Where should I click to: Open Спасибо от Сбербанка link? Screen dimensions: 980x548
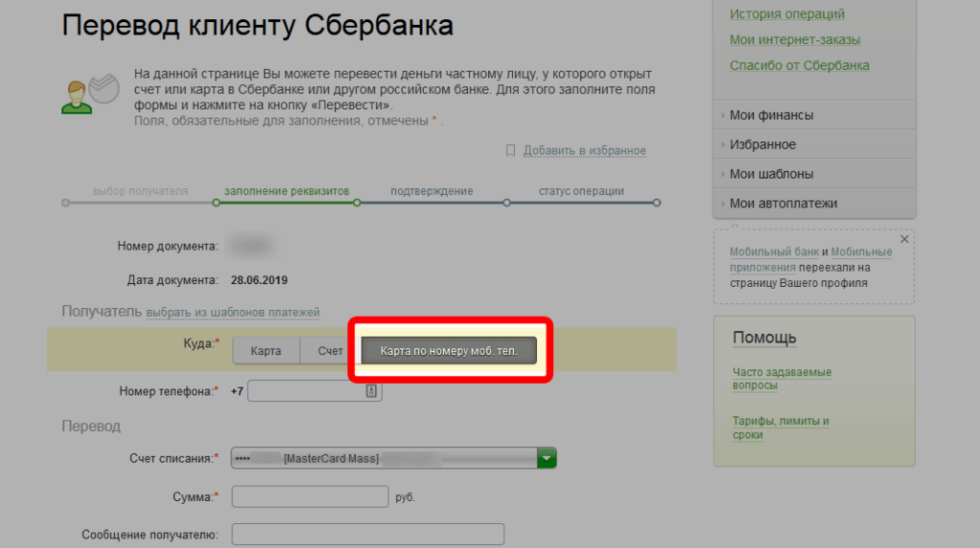tap(799, 65)
